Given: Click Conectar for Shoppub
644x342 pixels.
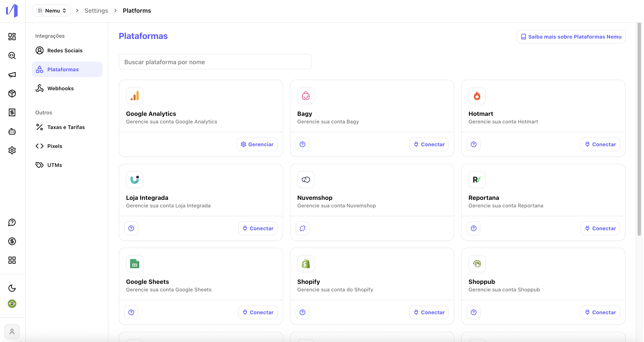Looking at the screenshot, I should click(x=600, y=312).
